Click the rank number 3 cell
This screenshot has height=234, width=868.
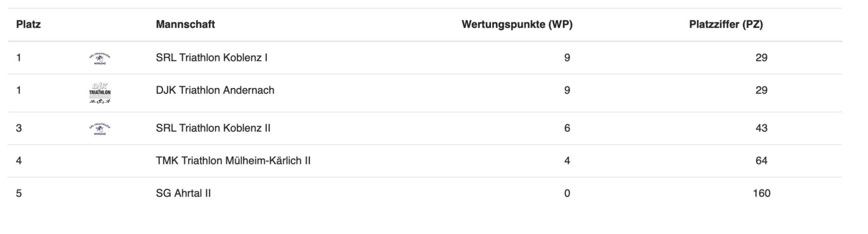coord(19,128)
